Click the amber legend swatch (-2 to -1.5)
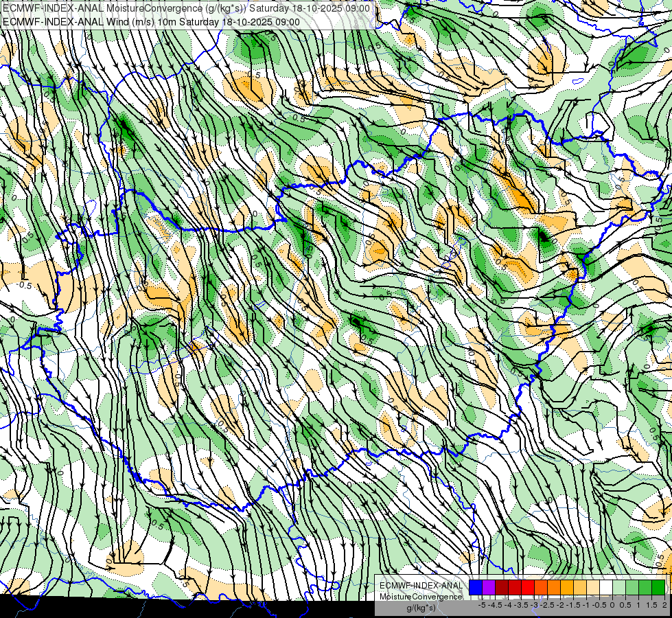This screenshot has width=672, height=618. [x=567, y=588]
